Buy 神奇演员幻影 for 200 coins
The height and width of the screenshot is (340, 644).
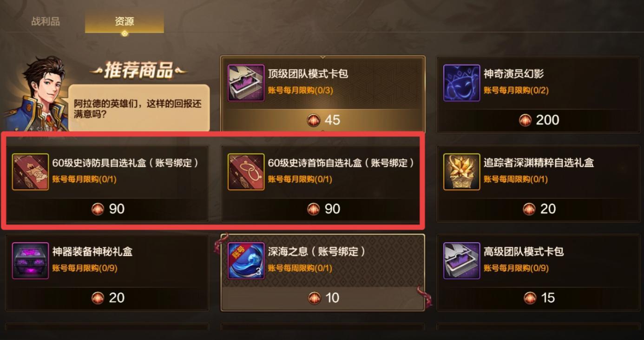click(x=539, y=120)
